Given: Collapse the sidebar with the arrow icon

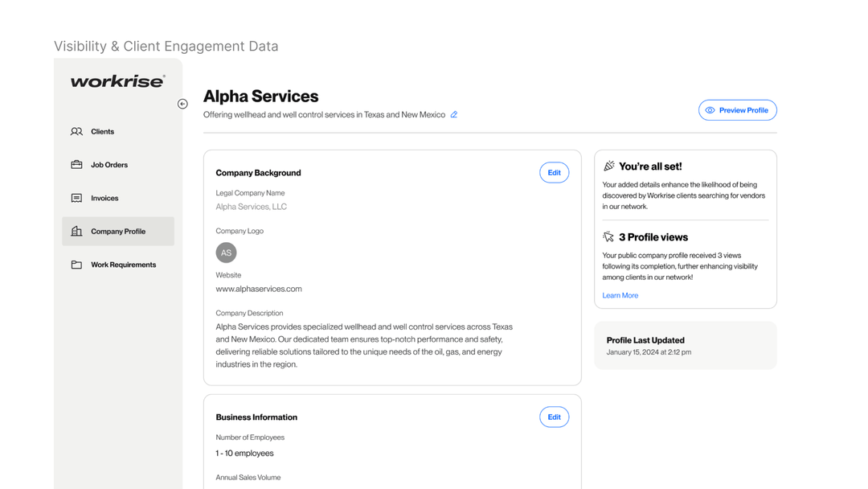Looking at the screenshot, I should (x=182, y=104).
